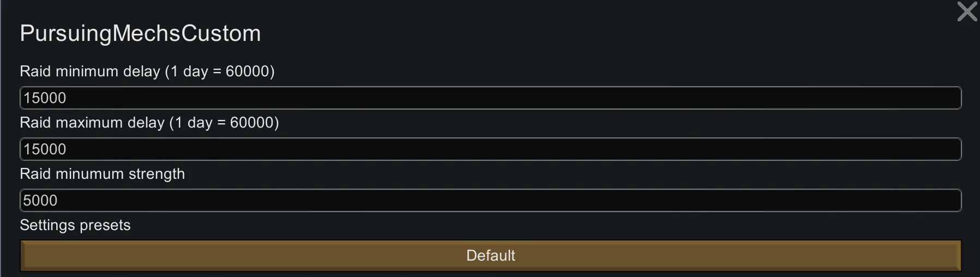Click the word "Default" on the preset button

[x=490, y=256]
